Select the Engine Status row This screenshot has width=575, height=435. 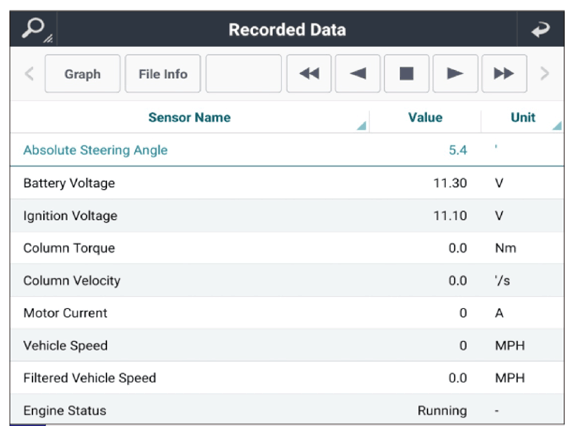[x=287, y=410]
